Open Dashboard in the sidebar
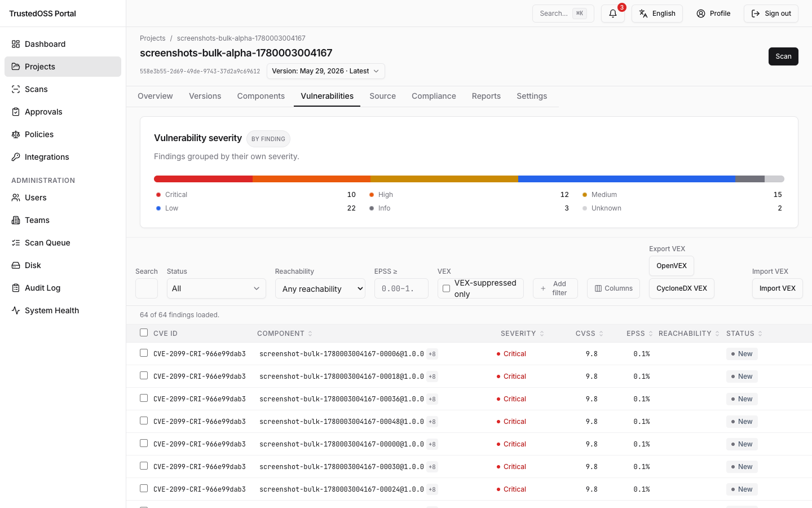 pos(63,44)
